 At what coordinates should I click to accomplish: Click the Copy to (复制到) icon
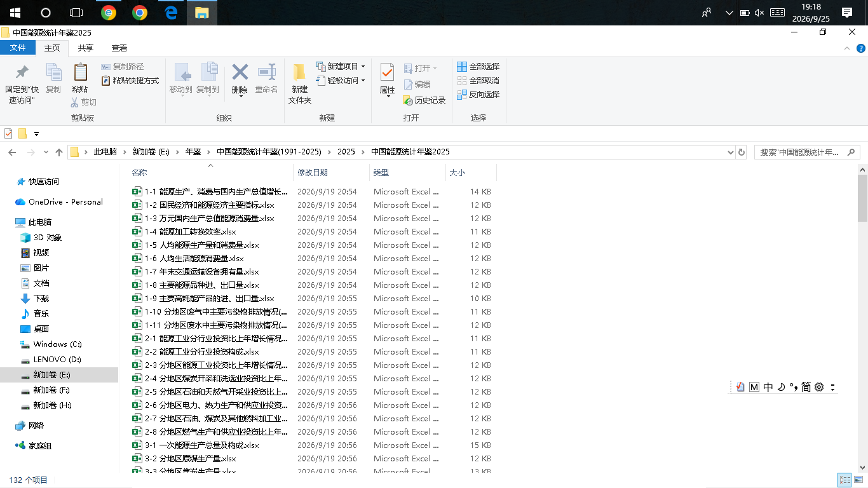tap(208, 72)
